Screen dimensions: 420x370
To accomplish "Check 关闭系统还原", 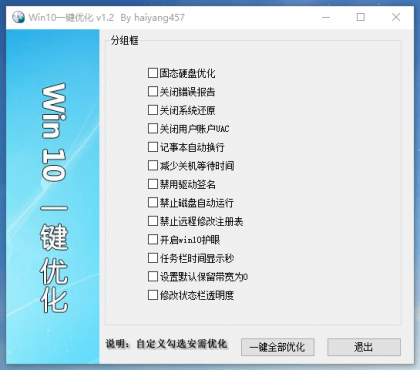I will [x=153, y=110].
